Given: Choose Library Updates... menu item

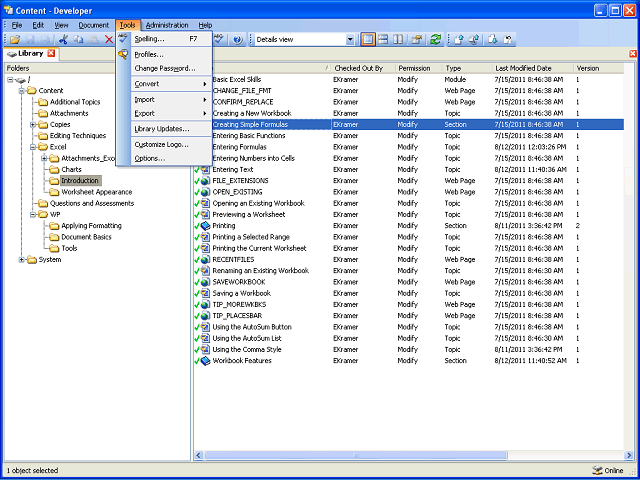Looking at the screenshot, I should coord(171,129).
